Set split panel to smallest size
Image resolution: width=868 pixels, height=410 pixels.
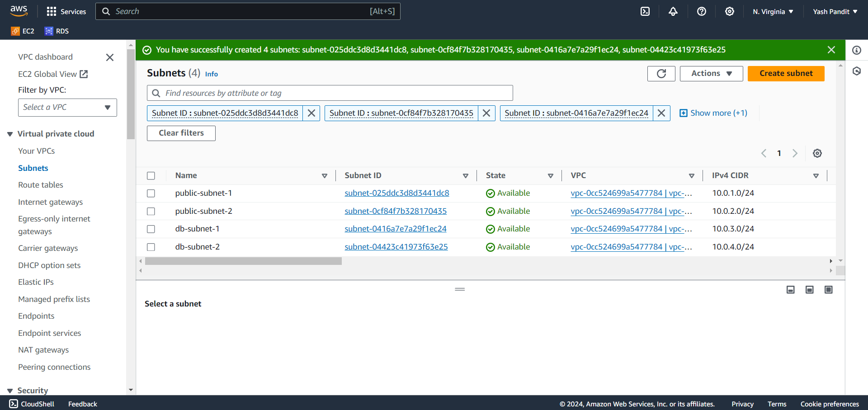point(791,290)
